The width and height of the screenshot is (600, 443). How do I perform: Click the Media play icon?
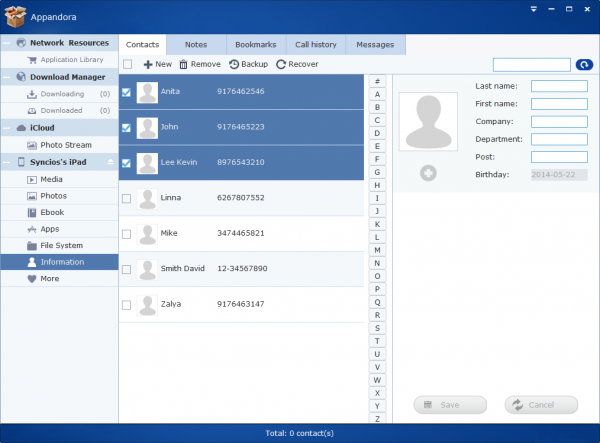point(32,179)
